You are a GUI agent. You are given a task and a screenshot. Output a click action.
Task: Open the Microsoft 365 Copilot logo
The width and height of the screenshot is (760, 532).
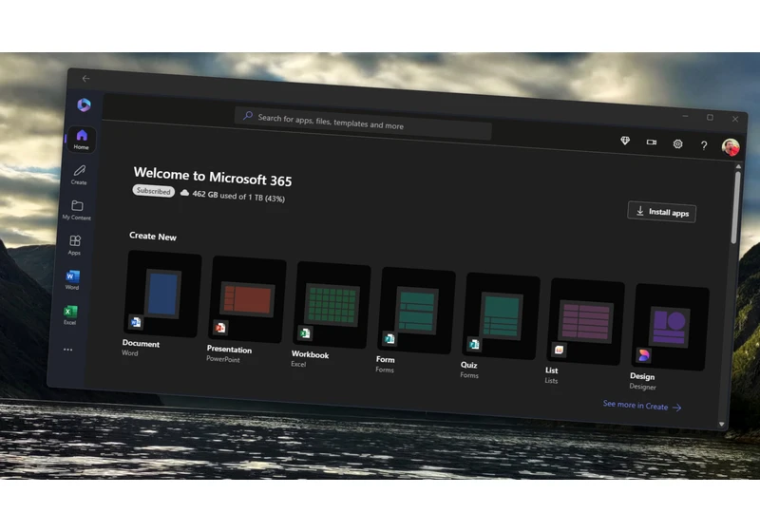(x=84, y=104)
